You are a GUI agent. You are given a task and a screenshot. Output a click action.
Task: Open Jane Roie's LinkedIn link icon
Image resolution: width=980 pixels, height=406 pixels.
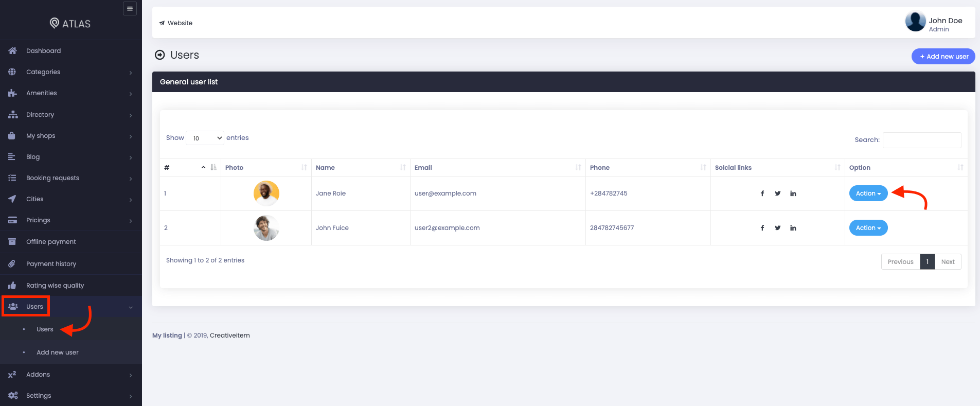pos(793,193)
